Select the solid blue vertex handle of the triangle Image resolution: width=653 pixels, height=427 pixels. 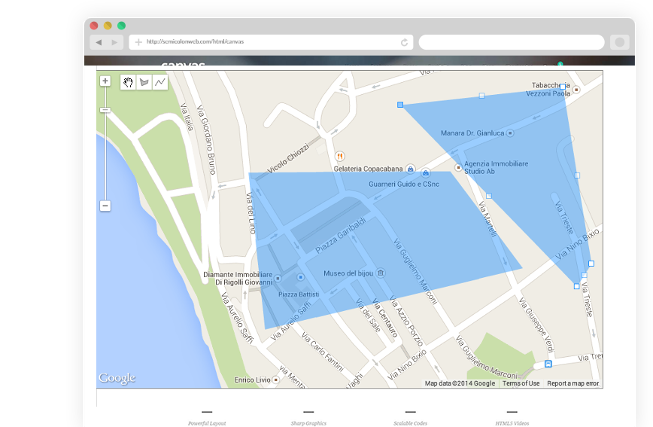400,105
